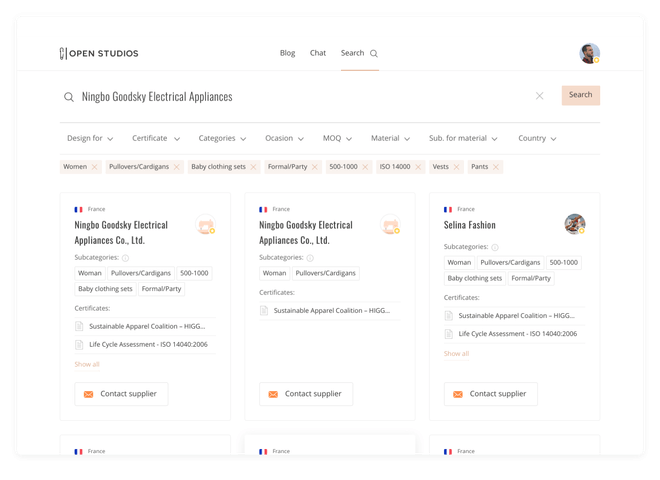Screen dimensions: 660x480
Task: Click the Open Studios logo
Action: point(99,53)
